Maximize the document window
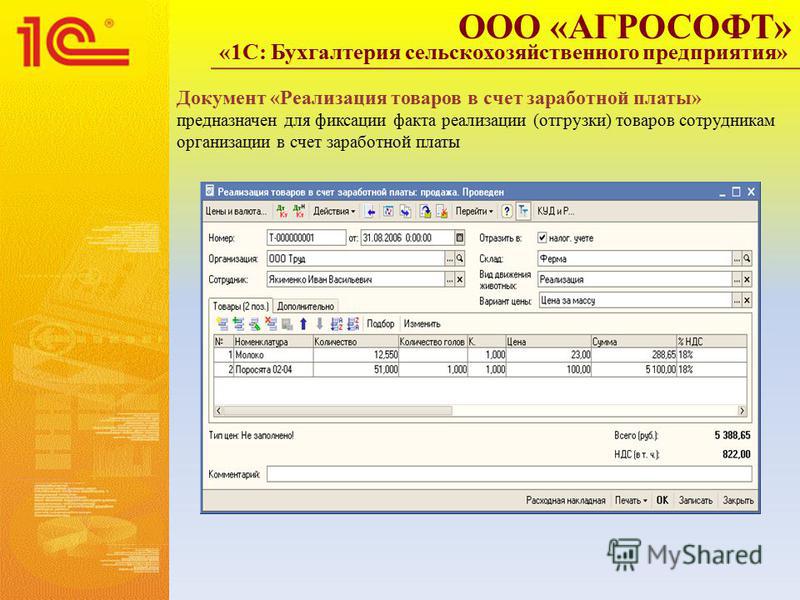 tap(736, 192)
